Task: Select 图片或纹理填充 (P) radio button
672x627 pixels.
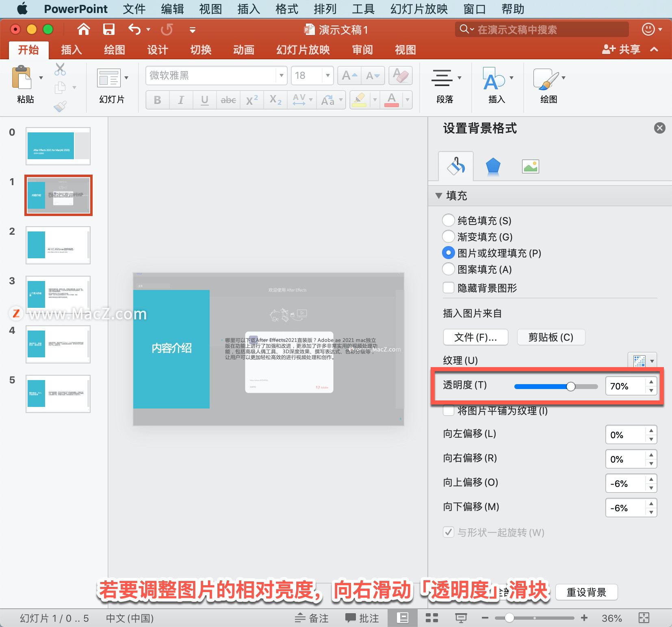Action: pos(448,253)
